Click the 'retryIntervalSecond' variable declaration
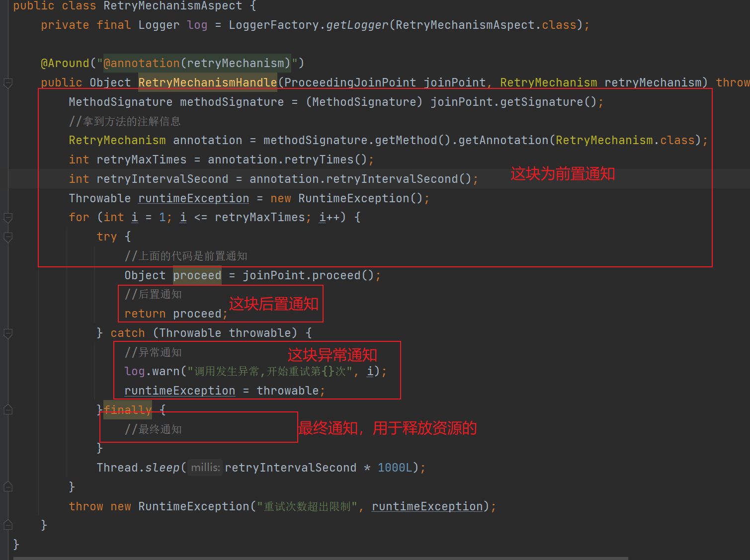This screenshot has width=750, height=560. click(163, 179)
